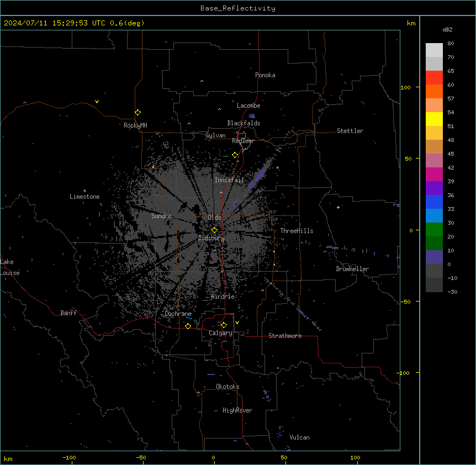476x465 pixels.
Task: Click the km label at bottom left
Action: click(8, 458)
